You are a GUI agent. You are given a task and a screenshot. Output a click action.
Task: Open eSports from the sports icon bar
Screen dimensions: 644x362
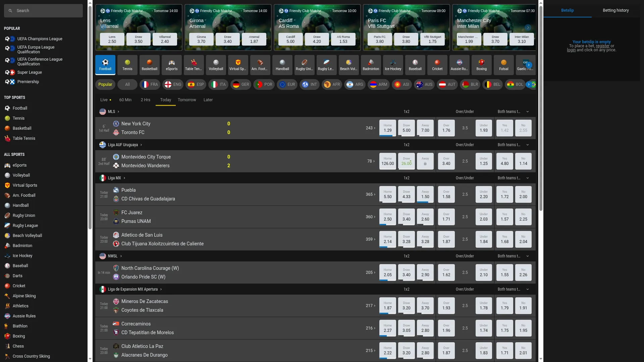point(172,65)
